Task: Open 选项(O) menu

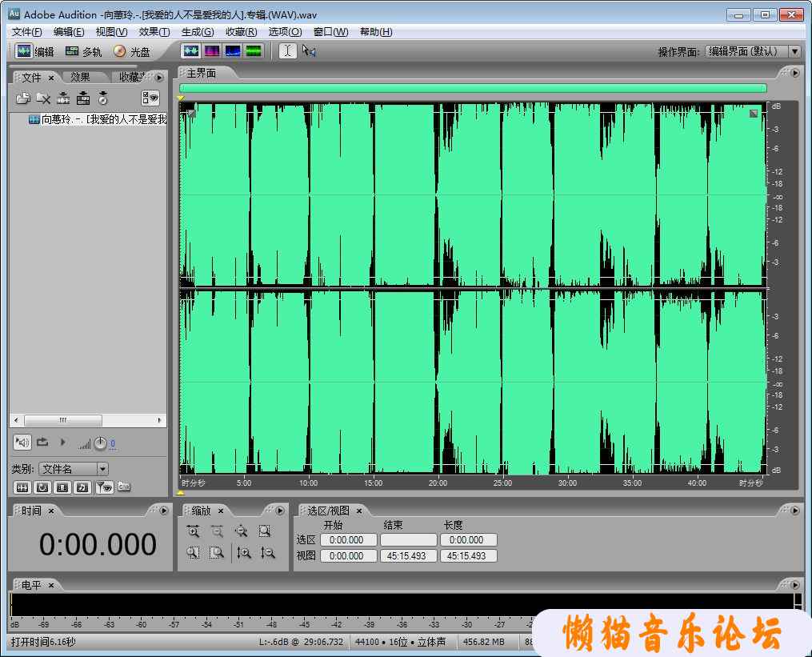Action: coord(285,31)
